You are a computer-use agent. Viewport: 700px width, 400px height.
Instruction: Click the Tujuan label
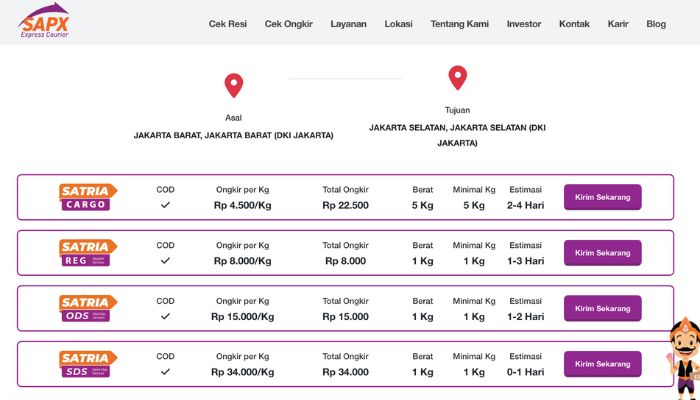(457, 110)
